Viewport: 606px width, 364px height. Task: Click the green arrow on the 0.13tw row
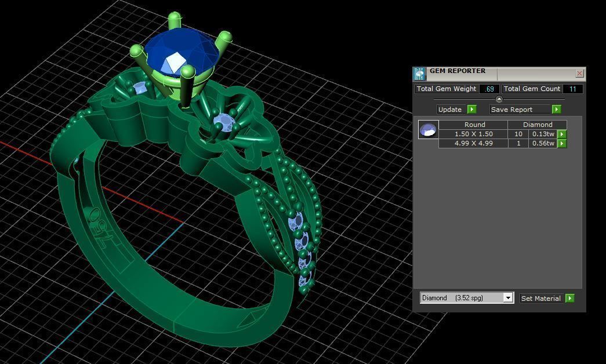click(562, 134)
